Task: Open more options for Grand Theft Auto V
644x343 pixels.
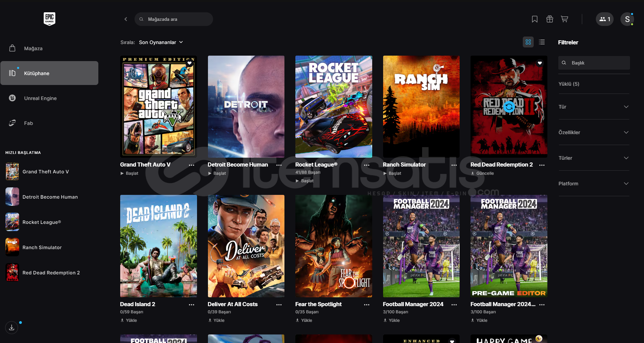Action: point(192,165)
